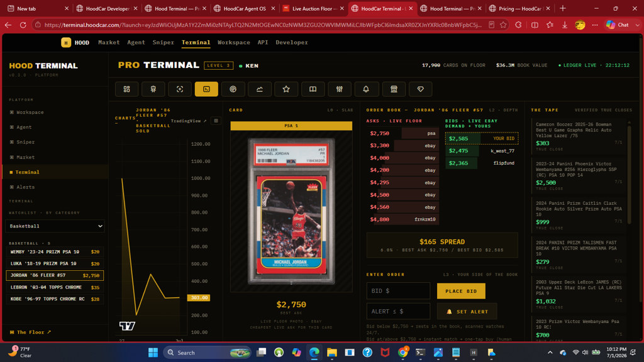The image size is (644, 362).
Task: Open the radar target icon in toolbar
Action: click(233, 89)
